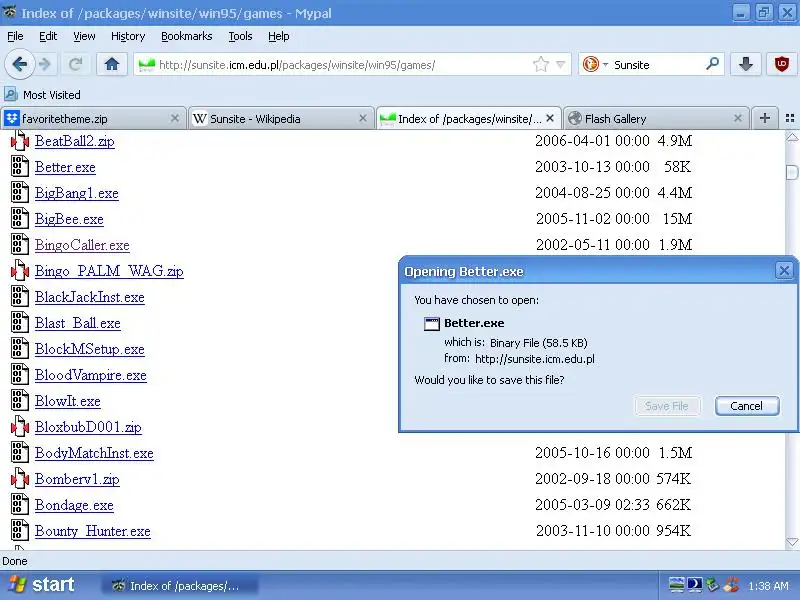Viewport: 800px width, 600px height.
Task: Close the favoritetheme.zip tab
Action: coord(175,118)
